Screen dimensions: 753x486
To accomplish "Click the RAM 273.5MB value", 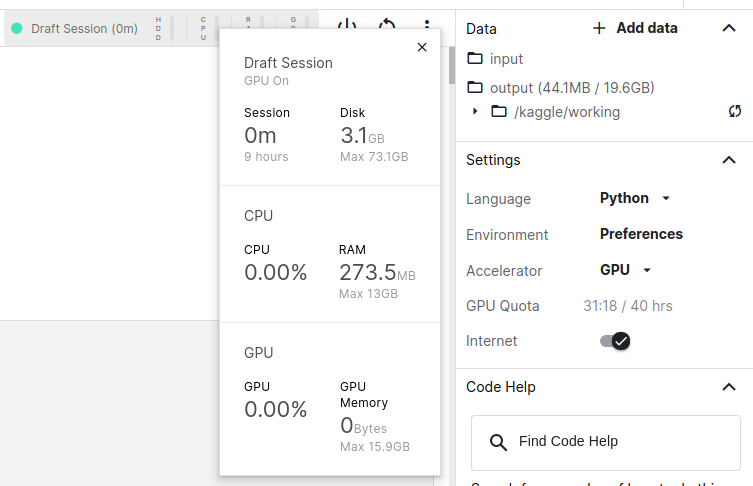I will pyautogui.click(x=377, y=273).
